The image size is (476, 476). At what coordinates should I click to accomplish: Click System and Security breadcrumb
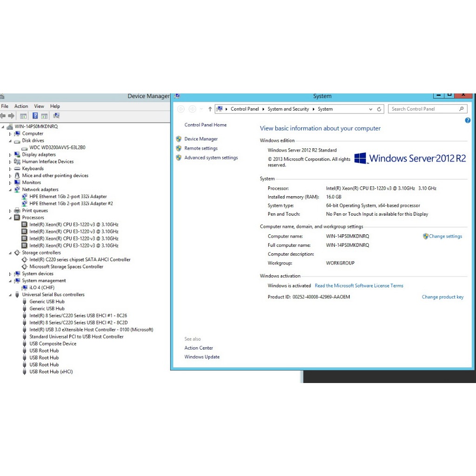pos(288,109)
